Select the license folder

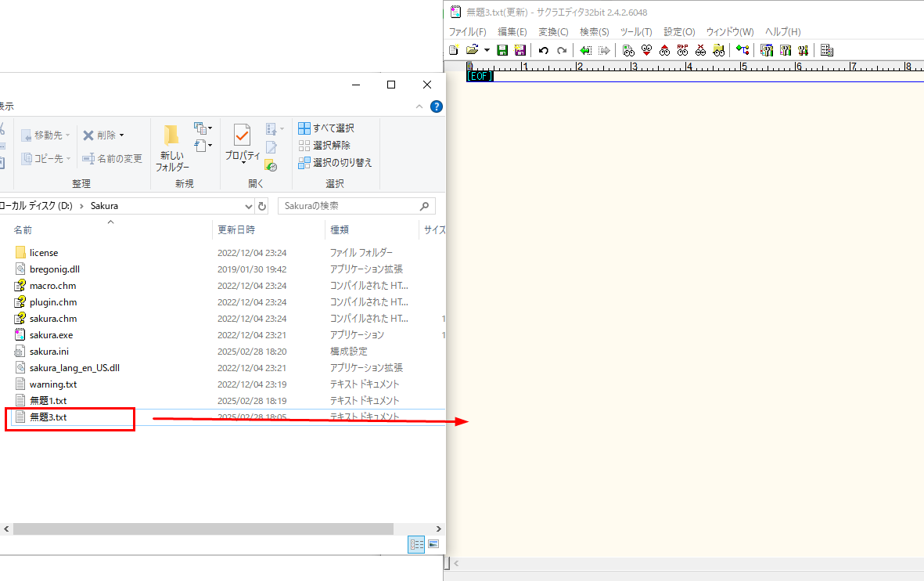[44, 252]
